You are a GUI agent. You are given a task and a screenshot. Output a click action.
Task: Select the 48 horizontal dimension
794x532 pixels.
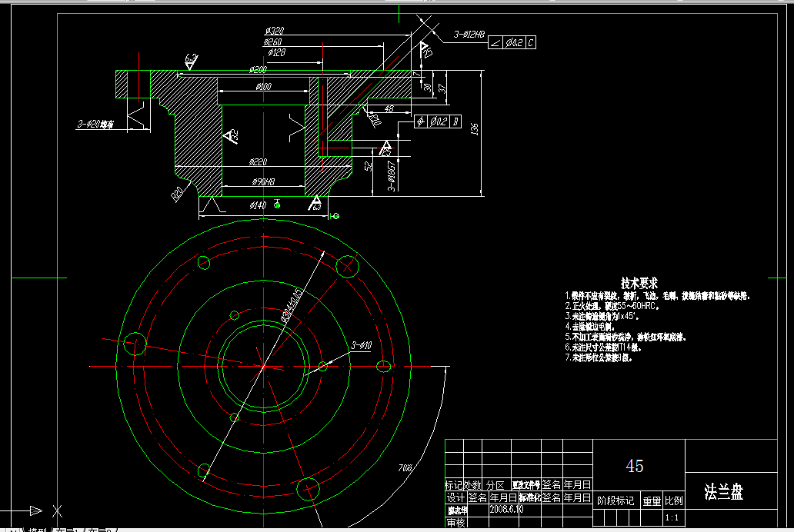(389, 108)
